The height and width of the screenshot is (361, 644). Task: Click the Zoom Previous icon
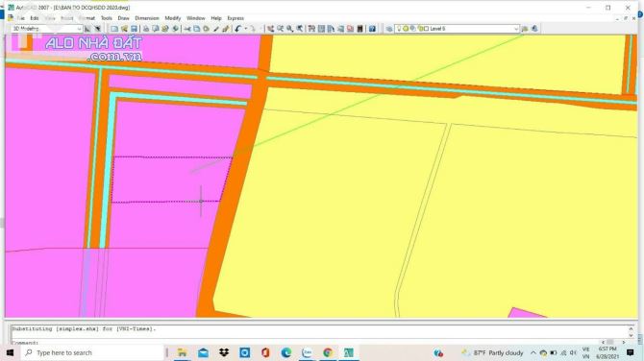pos(300,29)
